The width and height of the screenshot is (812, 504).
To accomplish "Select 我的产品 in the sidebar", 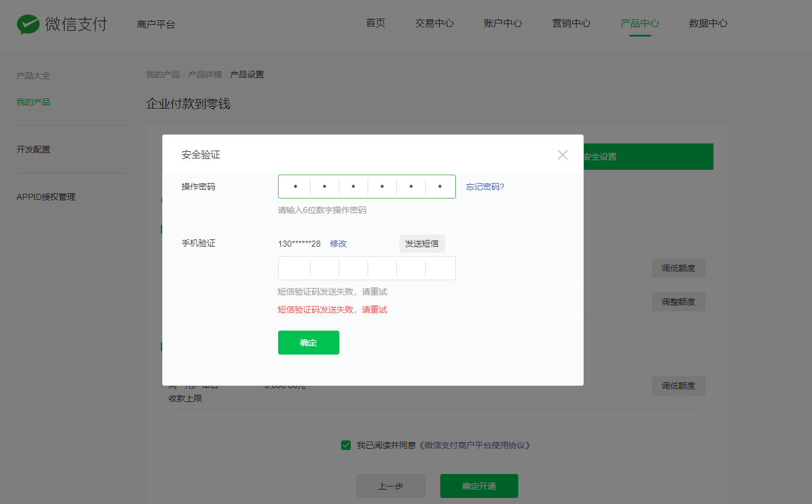I will point(33,102).
